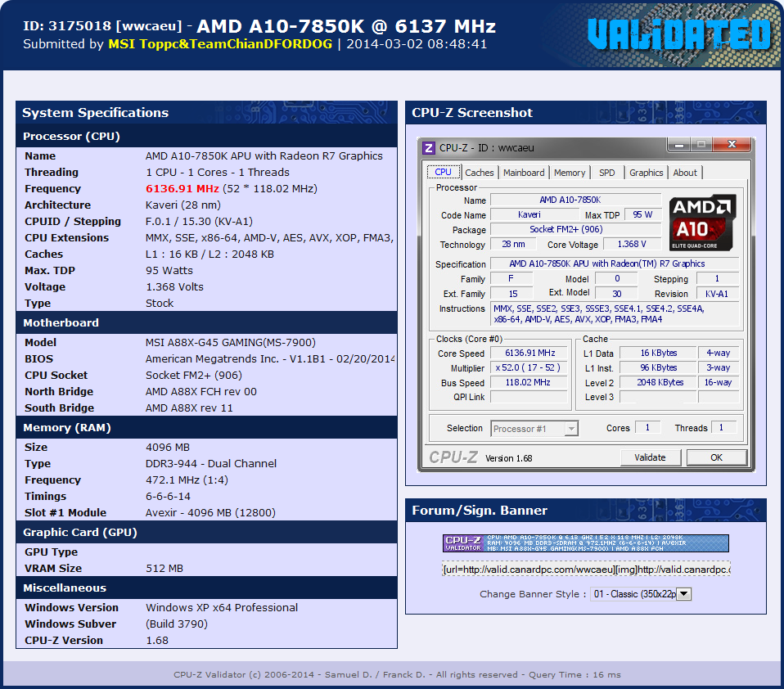This screenshot has width=784, height=689.
Task: Click the CPU-Z Validator copyright footer text
Action: coord(397,674)
